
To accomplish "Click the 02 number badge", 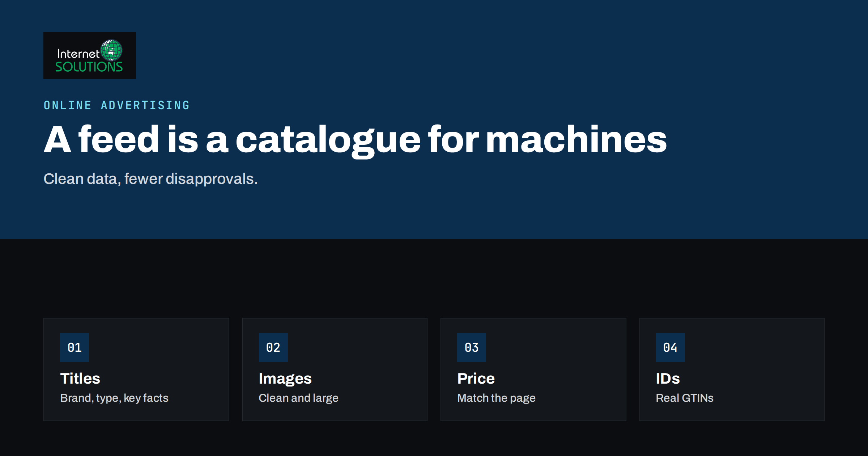I will click(273, 347).
